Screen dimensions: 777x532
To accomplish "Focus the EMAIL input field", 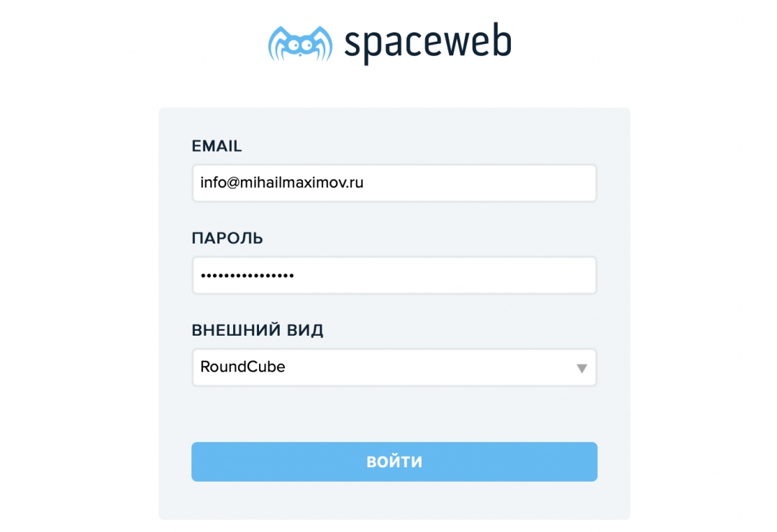I will click(394, 183).
